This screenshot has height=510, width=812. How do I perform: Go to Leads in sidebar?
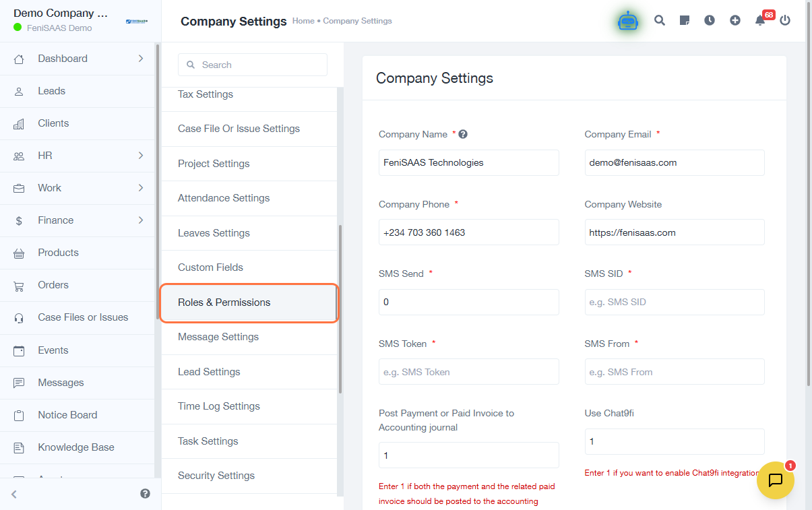(x=51, y=91)
